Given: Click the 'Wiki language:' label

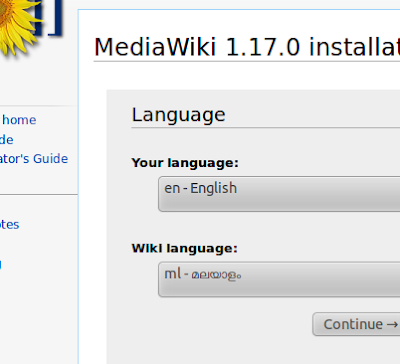Looking at the screenshot, I should 184,248.
